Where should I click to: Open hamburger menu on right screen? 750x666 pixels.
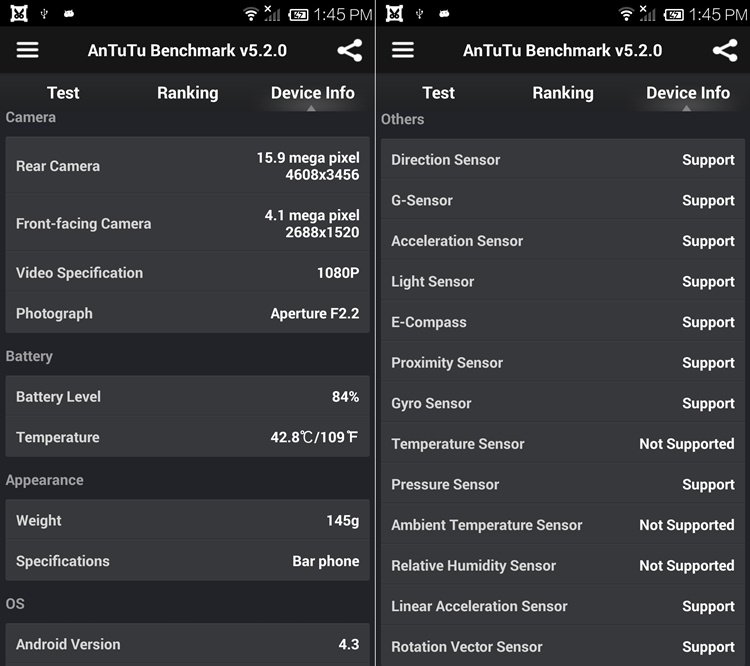[x=403, y=50]
